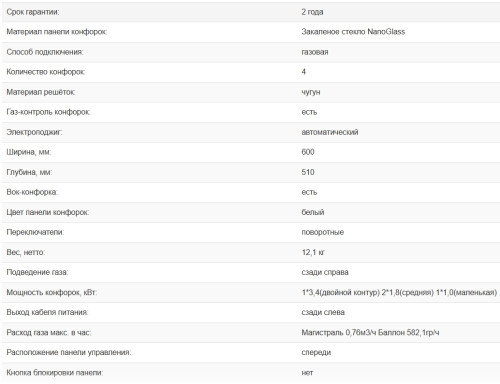The width and height of the screenshot is (500, 384).
Task: Click 'Кнопка блокировки панели' label
Action: 55,372
